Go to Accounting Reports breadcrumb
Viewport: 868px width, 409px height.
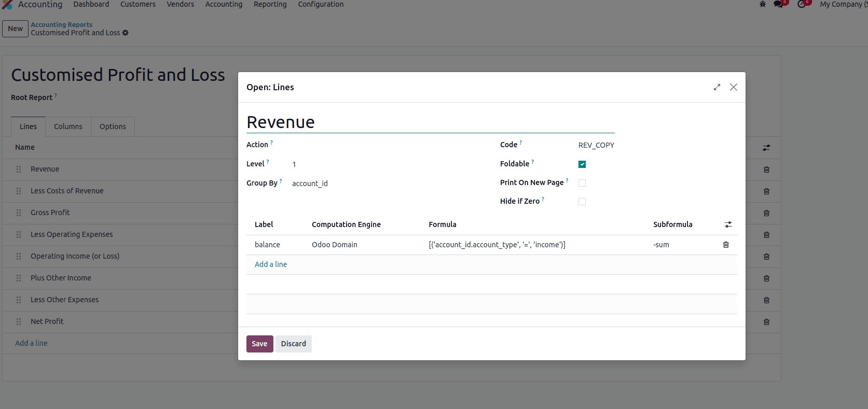[x=61, y=24]
